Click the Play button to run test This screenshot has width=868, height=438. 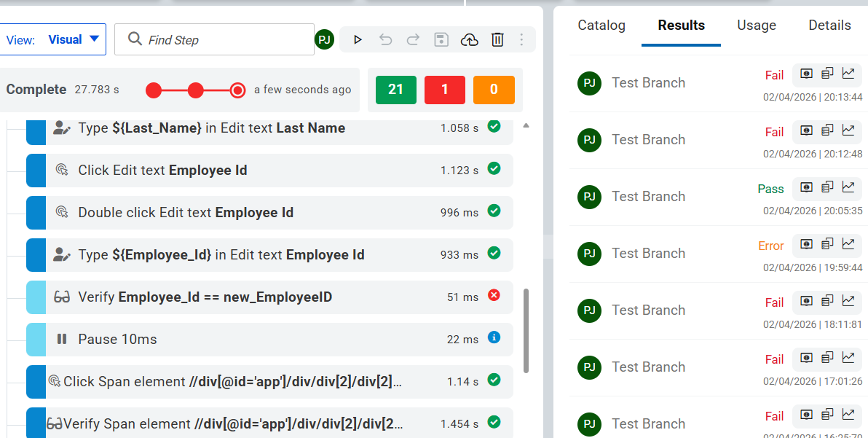pos(358,39)
